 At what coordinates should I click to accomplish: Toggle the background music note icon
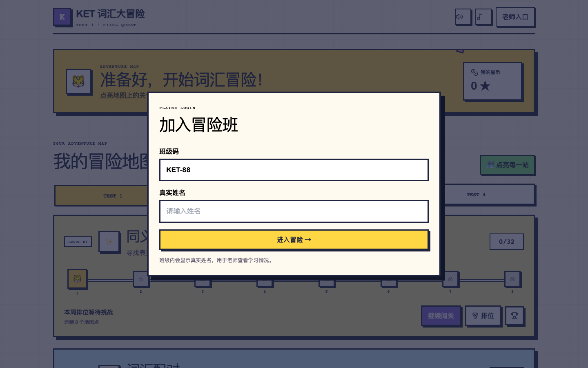point(483,17)
